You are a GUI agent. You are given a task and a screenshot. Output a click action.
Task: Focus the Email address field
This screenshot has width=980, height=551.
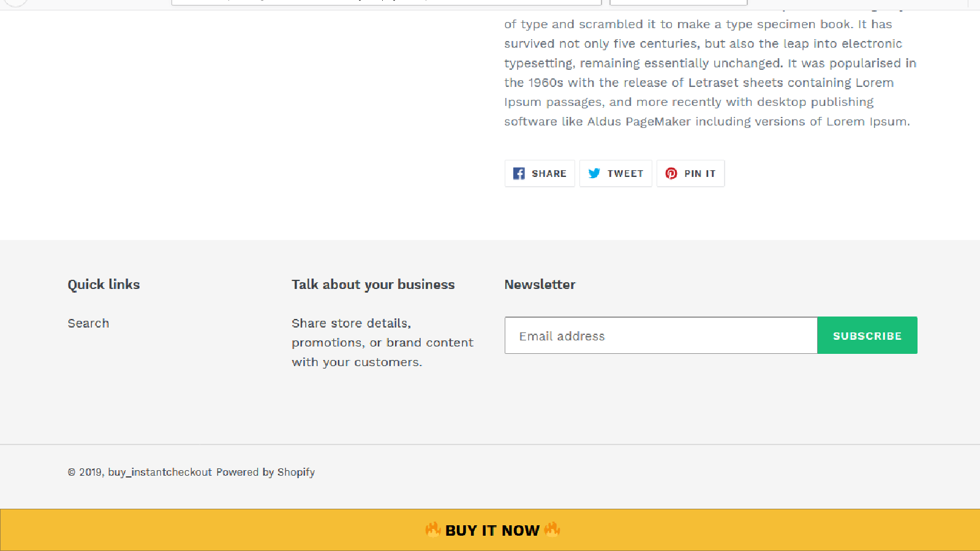(660, 335)
